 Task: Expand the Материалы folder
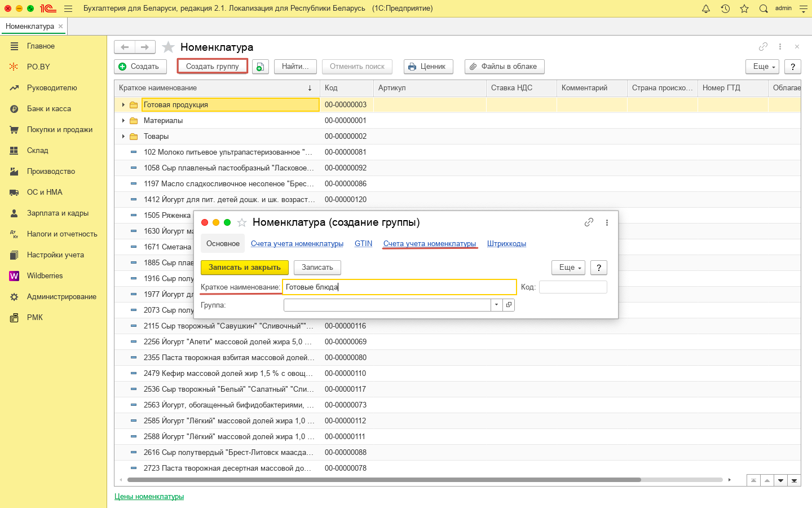click(x=123, y=120)
